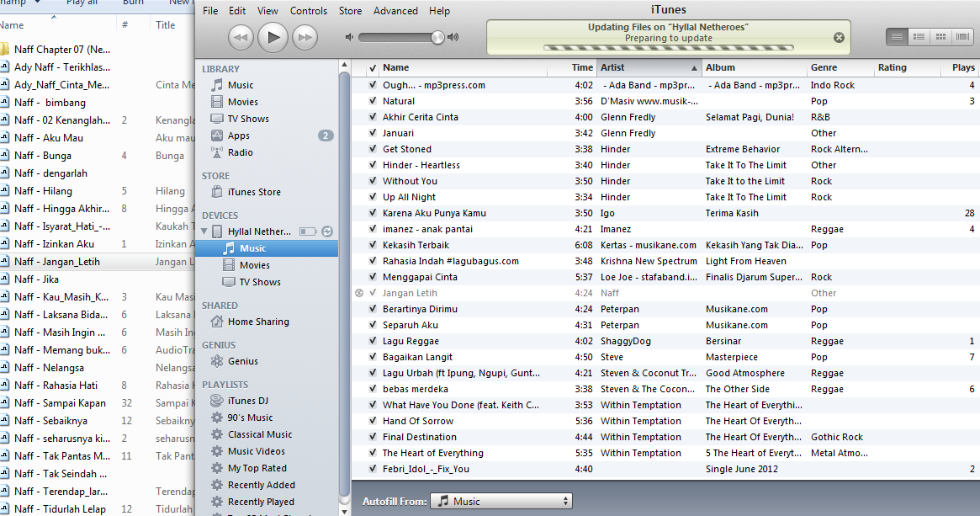
Task: Open Music in the Library section
Action: pos(241,85)
